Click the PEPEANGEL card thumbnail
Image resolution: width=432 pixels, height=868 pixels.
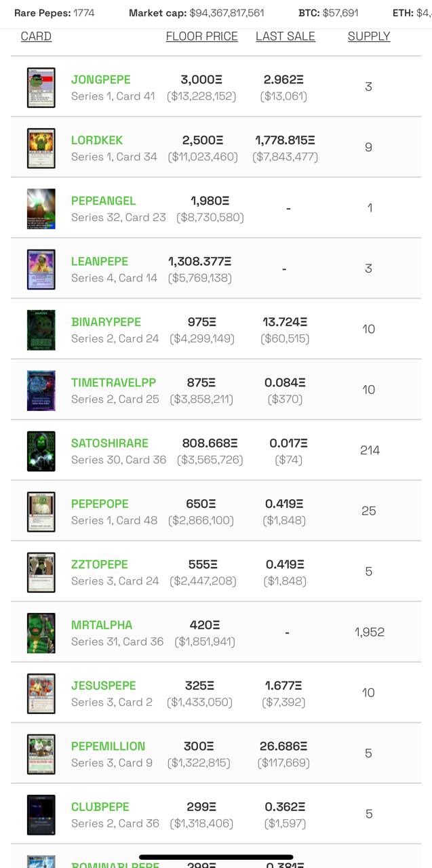(41, 209)
